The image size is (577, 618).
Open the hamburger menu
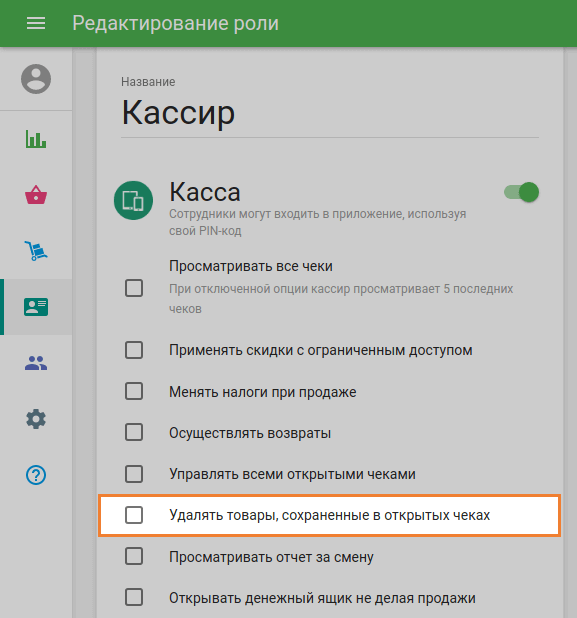point(36,24)
